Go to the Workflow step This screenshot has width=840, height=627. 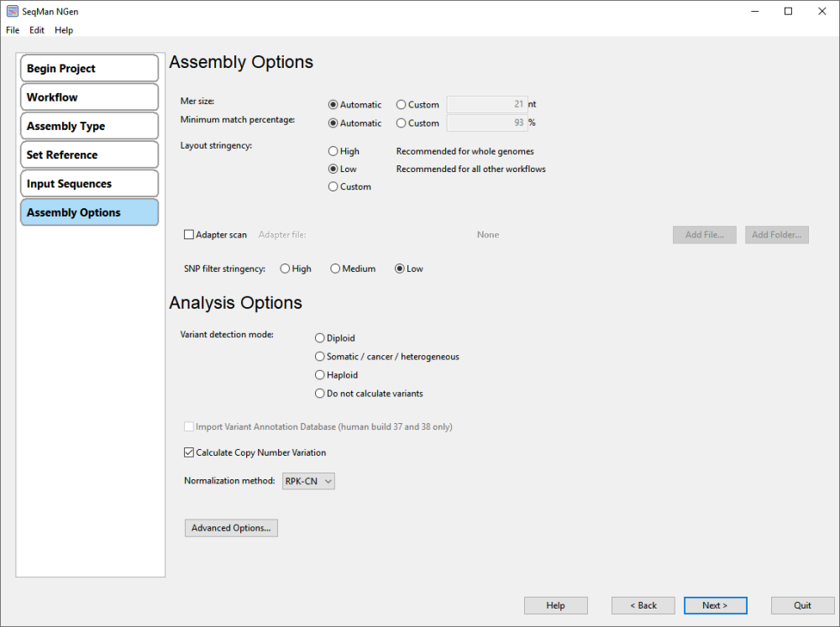(90, 97)
